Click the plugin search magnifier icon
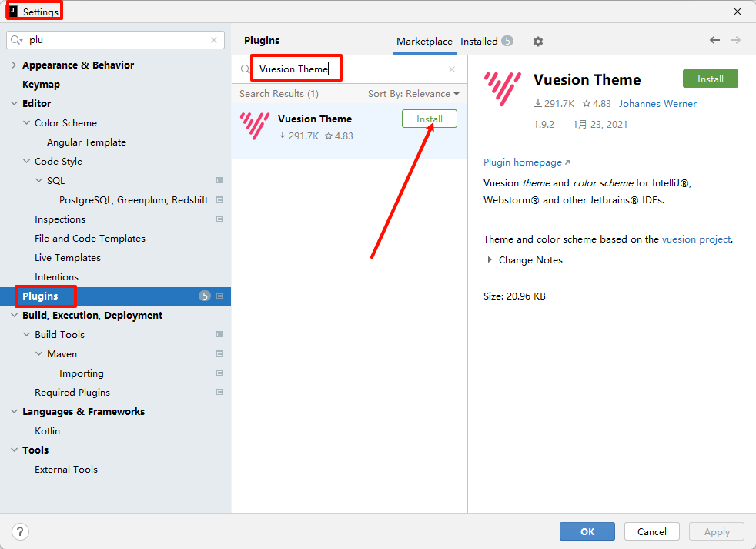This screenshot has width=756, height=549. pyautogui.click(x=246, y=69)
